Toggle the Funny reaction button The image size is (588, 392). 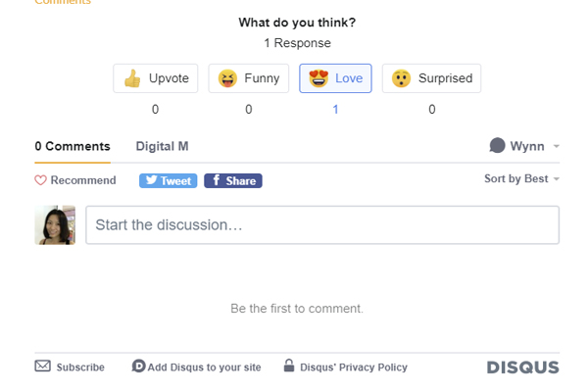[248, 78]
